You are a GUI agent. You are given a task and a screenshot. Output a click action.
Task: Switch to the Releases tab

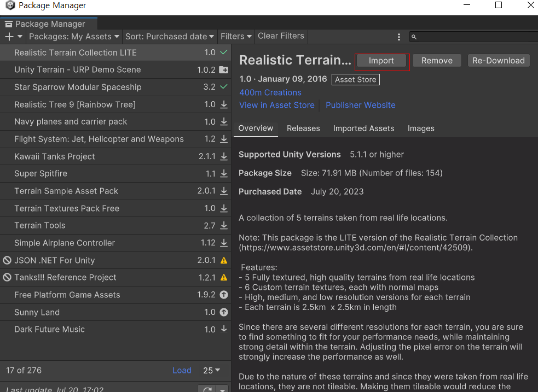[303, 128]
